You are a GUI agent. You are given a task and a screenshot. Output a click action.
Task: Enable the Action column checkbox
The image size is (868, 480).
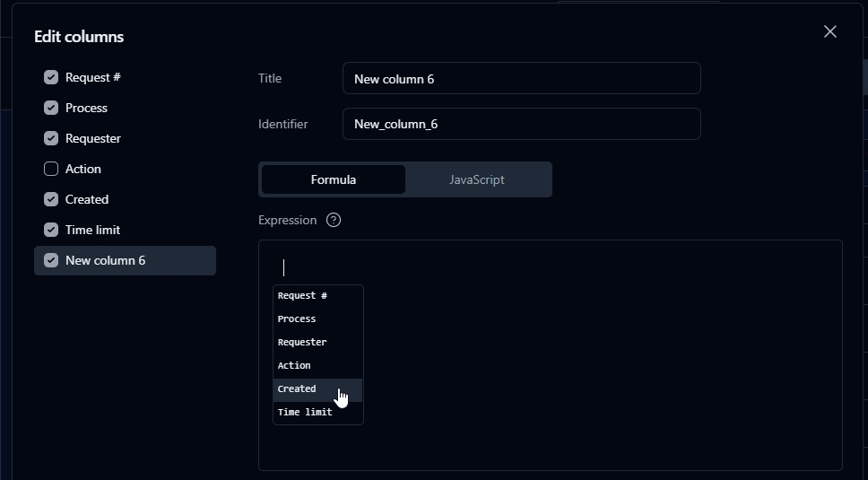click(x=51, y=169)
